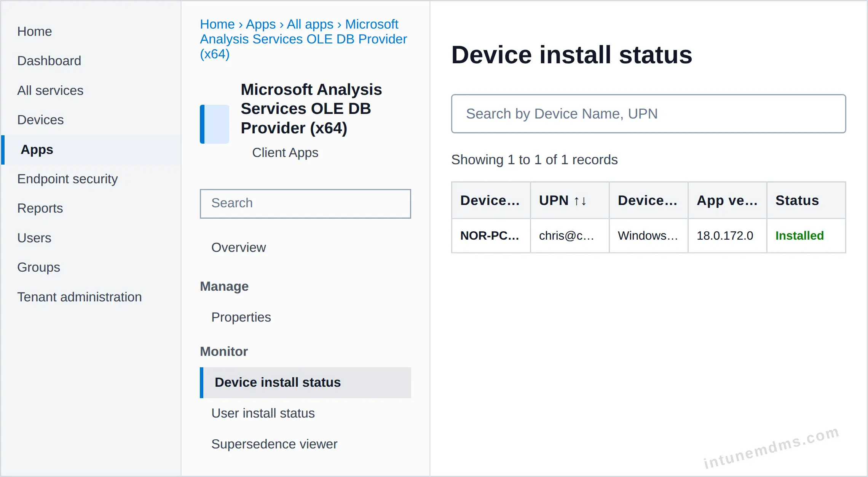
Task: Focus the app menu Search box
Action: [x=305, y=203]
